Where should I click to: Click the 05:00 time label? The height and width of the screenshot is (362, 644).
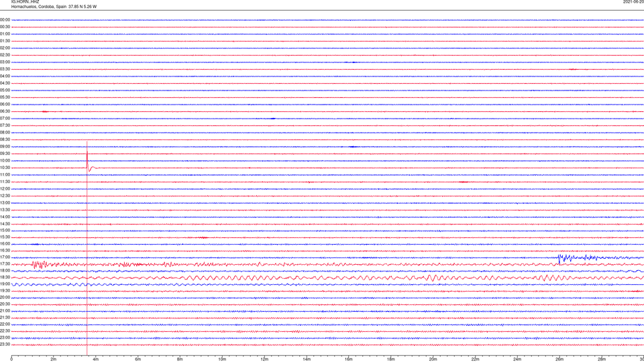pos(5,90)
